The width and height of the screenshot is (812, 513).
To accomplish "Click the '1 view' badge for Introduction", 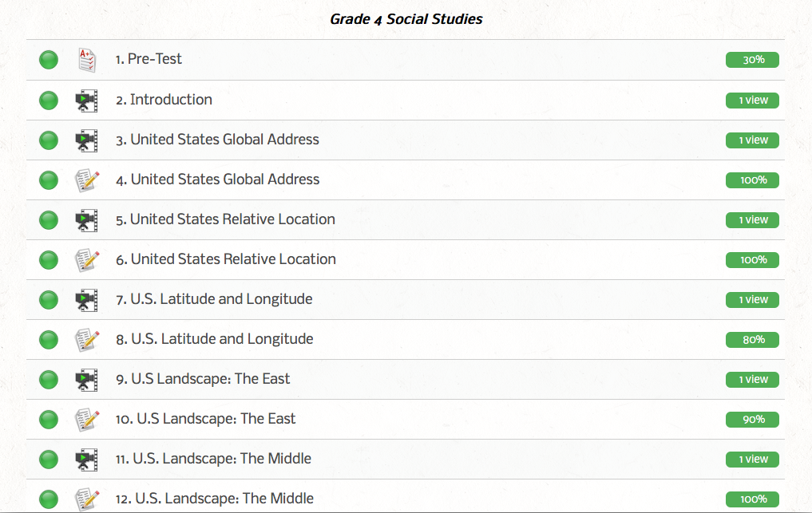I will pos(752,101).
